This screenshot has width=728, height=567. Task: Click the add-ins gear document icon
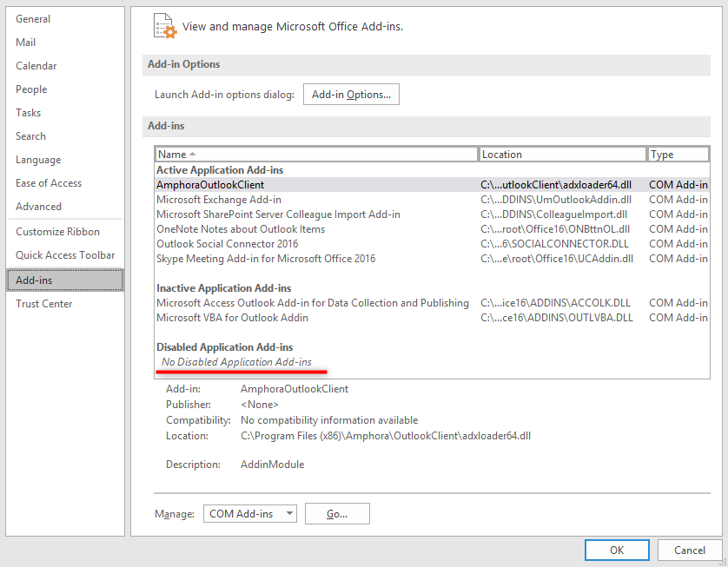(165, 26)
